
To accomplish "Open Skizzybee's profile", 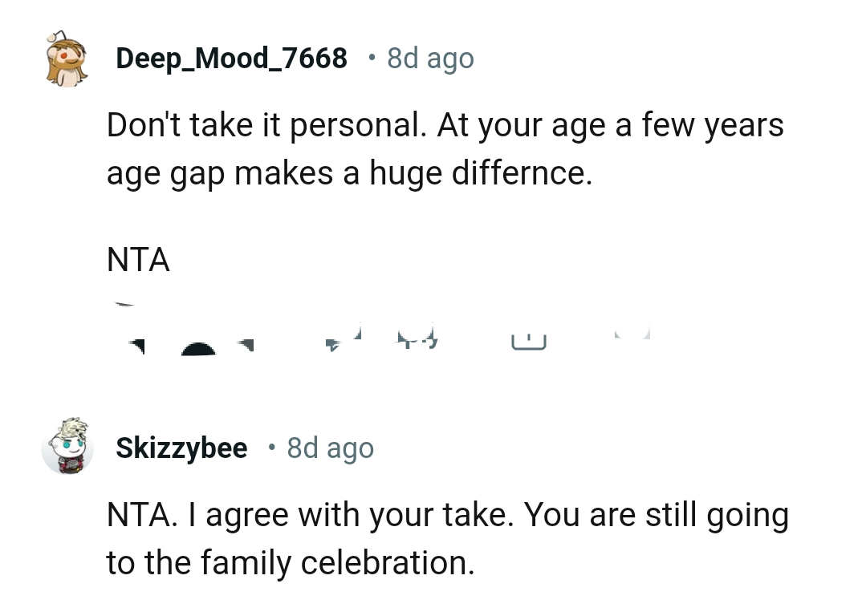I will pyautogui.click(x=181, y=448).
